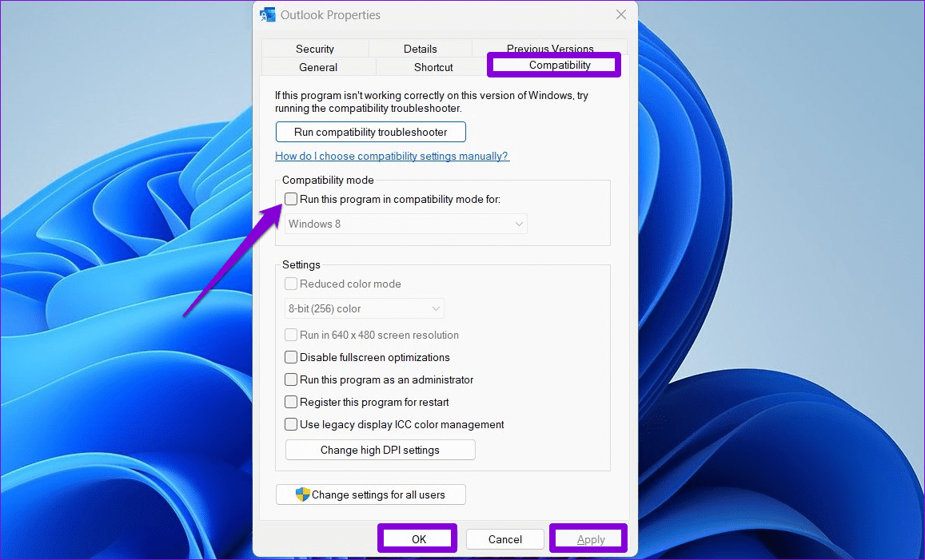Toggle Register this program for restart
This screenshot has height=560, width=925.
pyautogui.click(x=291, y=402)
